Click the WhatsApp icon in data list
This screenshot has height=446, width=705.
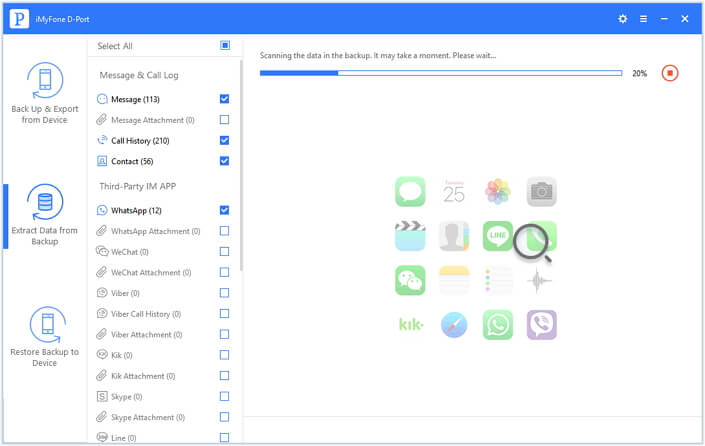(102, 210)
